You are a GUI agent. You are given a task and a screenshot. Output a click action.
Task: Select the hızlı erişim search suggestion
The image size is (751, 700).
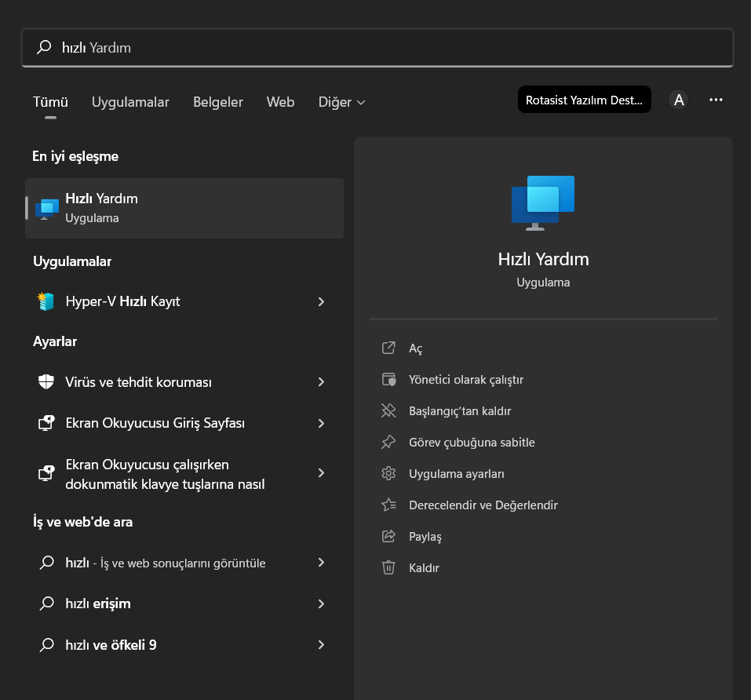(184, 603)
